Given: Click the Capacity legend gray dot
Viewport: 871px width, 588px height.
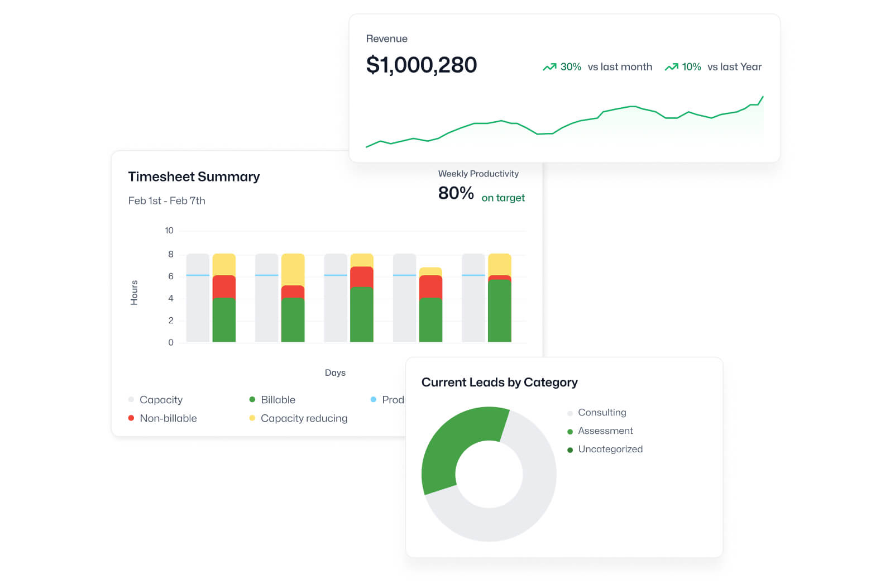Looking at the screenshot, I should [x=131, y=400].
